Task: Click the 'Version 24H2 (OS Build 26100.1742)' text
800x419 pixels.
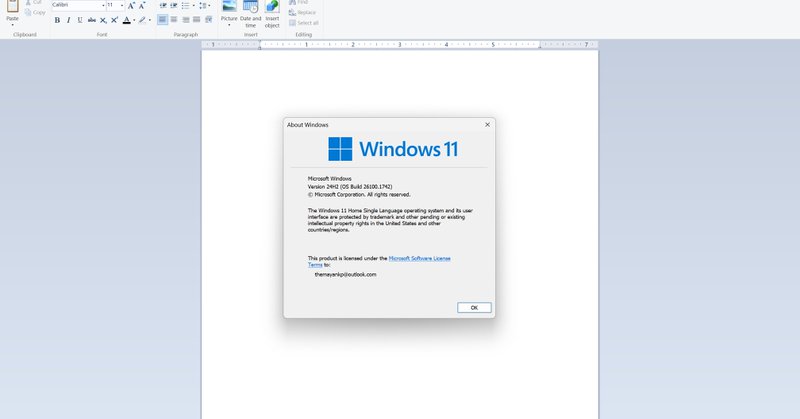Action: tap(350, 187)
